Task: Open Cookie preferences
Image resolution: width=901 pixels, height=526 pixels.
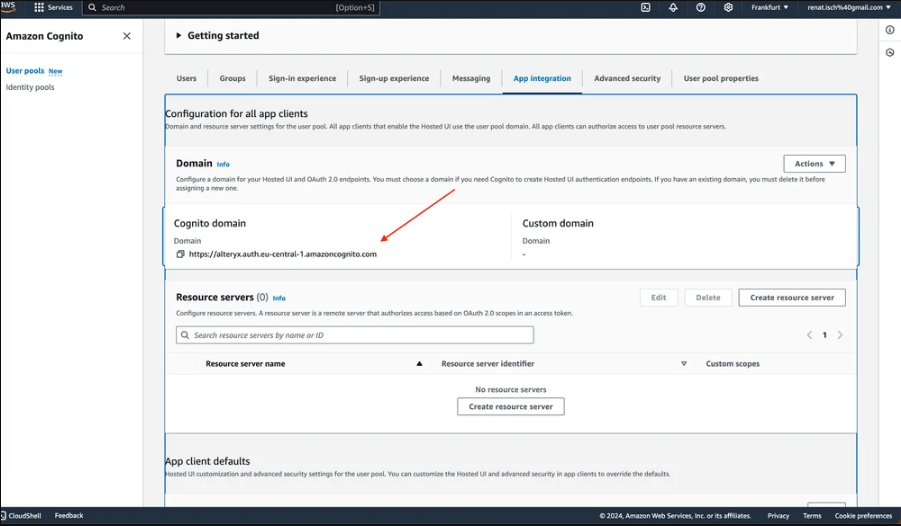Action: point(863,516)
